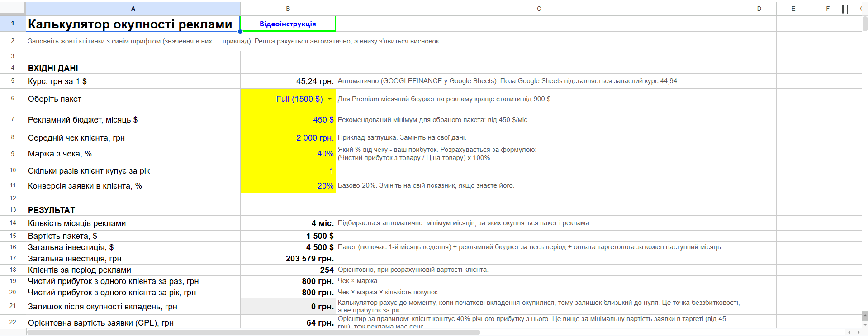
Task: Click label Оберіть пакет
Action: tap(55, 99)
